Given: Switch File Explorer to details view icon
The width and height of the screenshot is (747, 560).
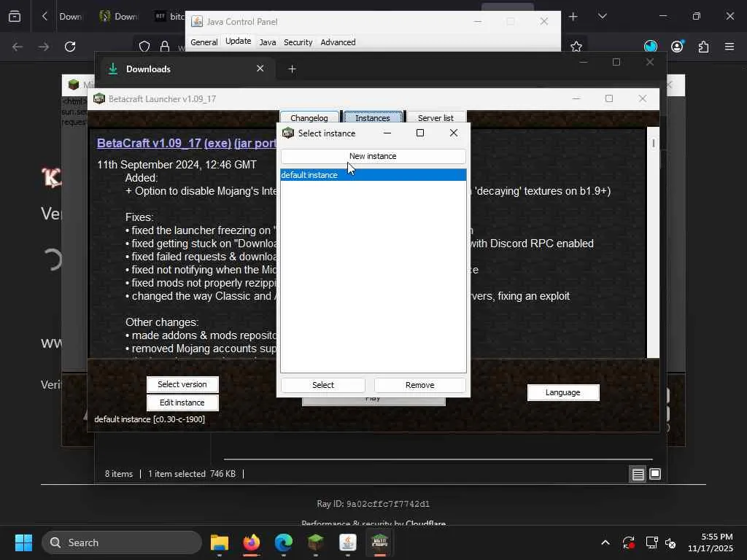Looking at the screenshot, I should pos(638,474).
